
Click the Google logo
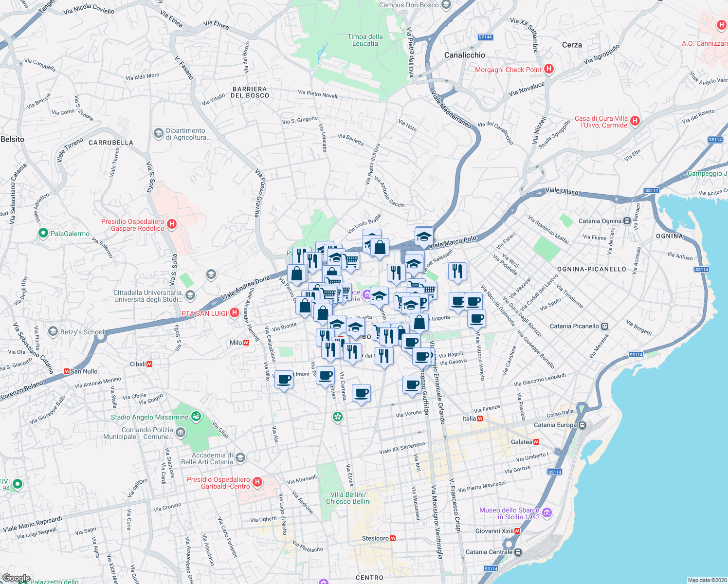(x=16, y=578)
